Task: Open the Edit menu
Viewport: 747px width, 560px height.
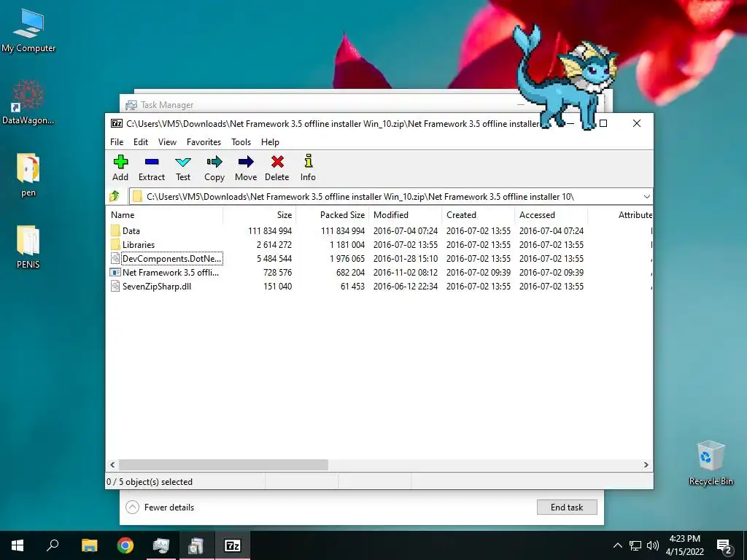Action: click(141, 142)
